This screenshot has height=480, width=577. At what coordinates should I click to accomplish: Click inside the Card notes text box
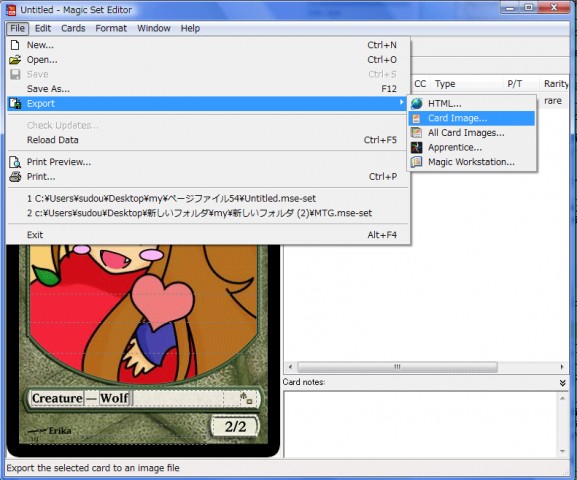(x=421, y=424)
